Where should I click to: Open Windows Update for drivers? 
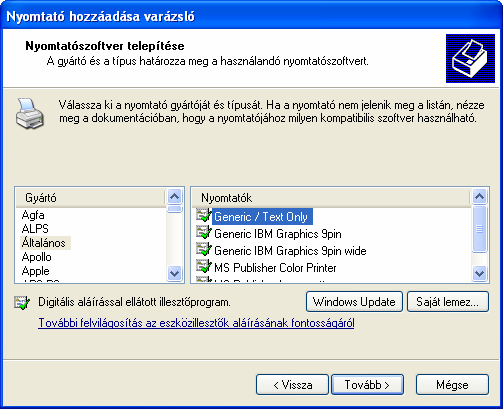click(x=354, y=302)
